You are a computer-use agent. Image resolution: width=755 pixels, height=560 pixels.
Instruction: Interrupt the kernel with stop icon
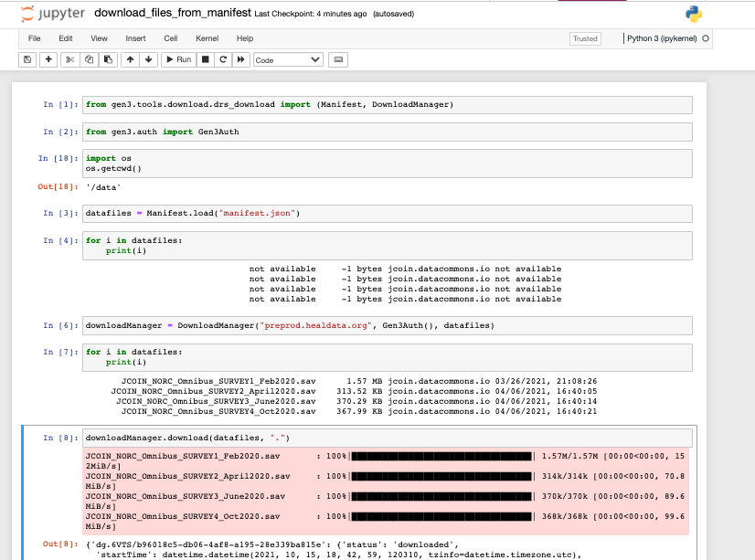pos(205,59)
